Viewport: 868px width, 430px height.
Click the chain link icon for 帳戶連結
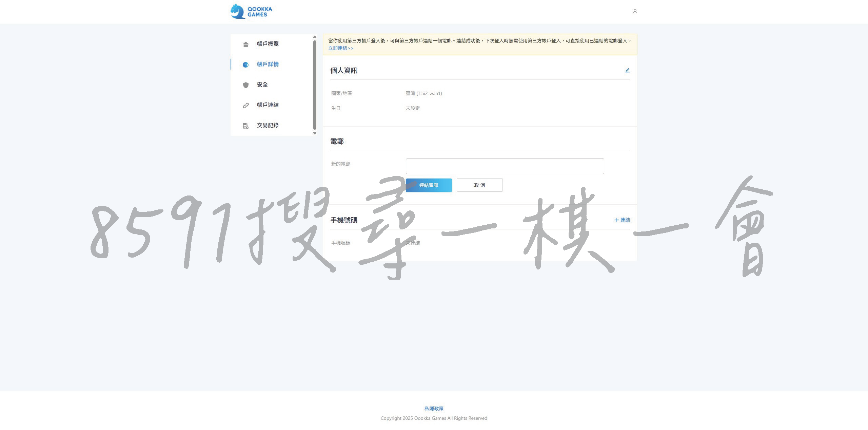tap(246, 106)
